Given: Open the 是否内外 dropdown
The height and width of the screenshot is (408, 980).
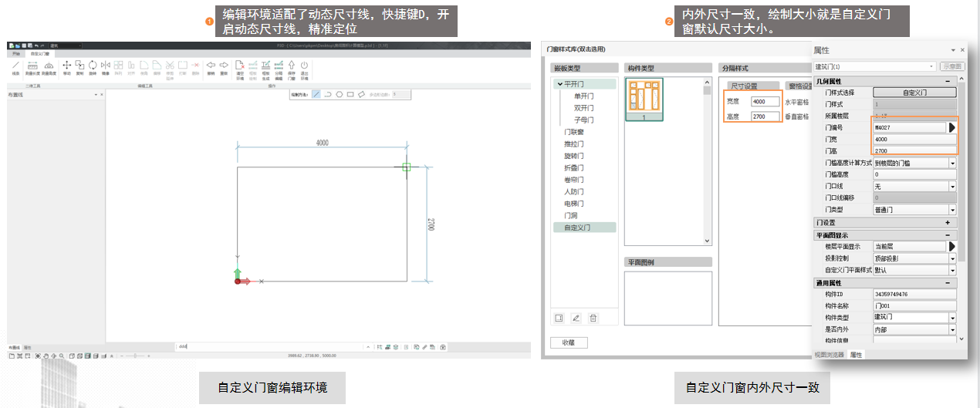Looking at the screenshot, I should tap(952, 329).
